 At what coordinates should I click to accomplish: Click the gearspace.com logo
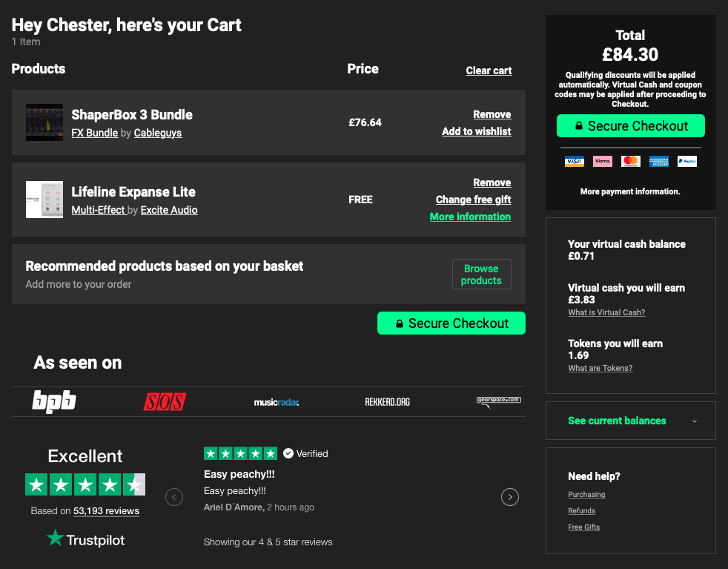coord(499,401)
